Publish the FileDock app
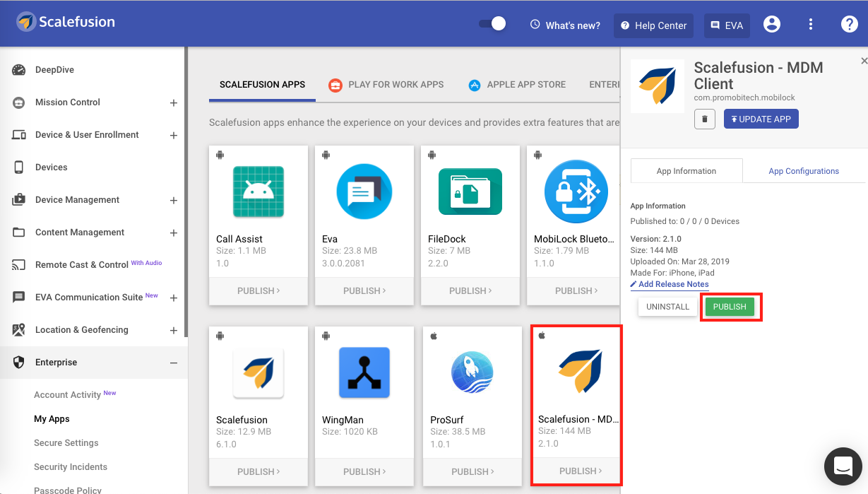 [x=470, y=290]
